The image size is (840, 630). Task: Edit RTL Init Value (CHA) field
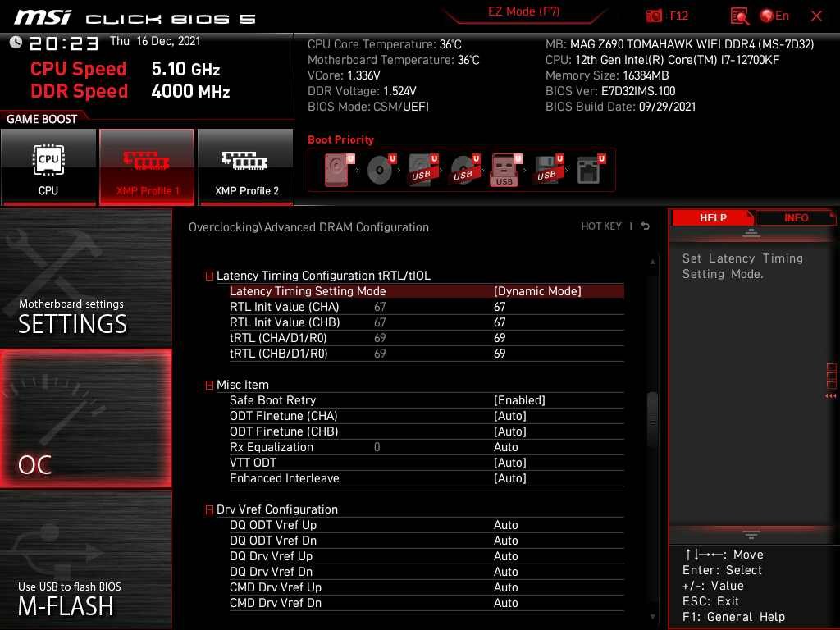(427, 307)
